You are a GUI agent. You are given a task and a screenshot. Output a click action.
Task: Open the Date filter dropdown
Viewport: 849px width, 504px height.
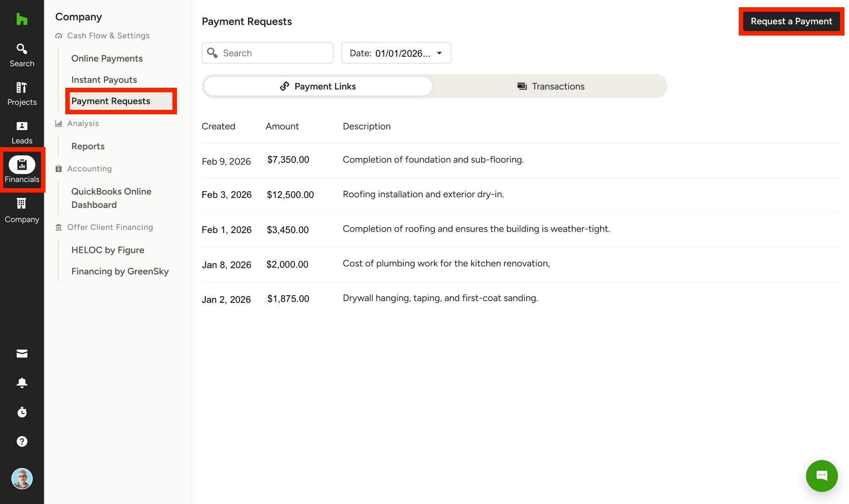(396, 53)
